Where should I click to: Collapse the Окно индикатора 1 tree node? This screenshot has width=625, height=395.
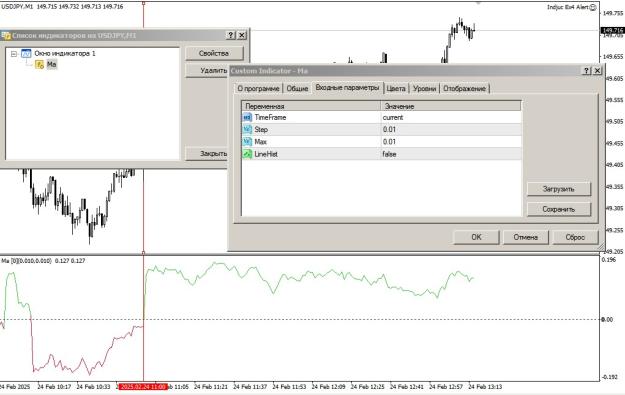click(14, 53)
